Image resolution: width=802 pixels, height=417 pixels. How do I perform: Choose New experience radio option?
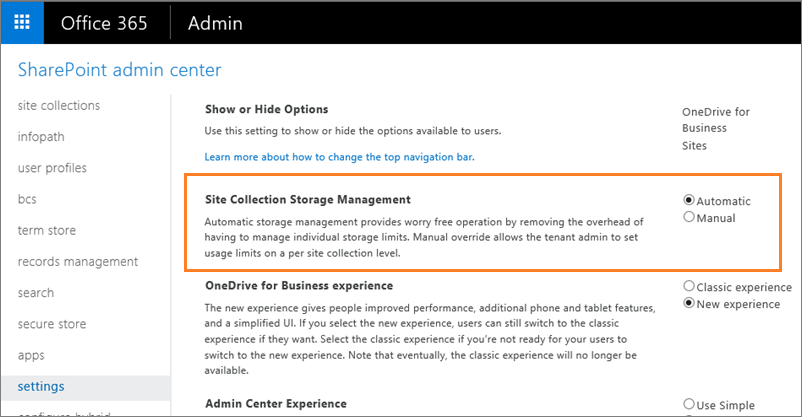tap(689, 303)
